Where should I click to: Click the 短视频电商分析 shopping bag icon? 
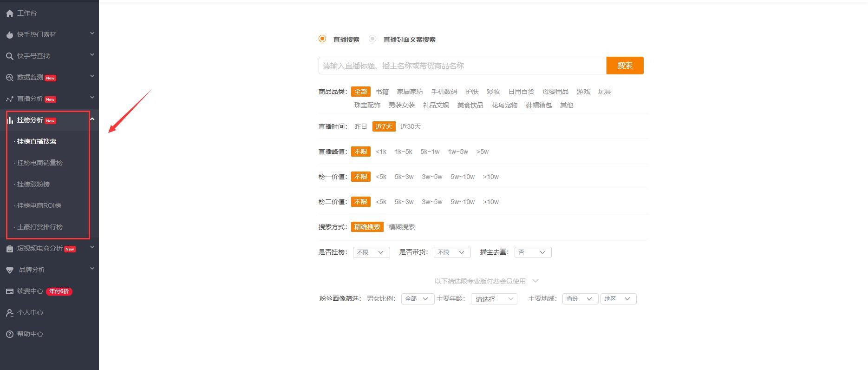pos(10,249)
